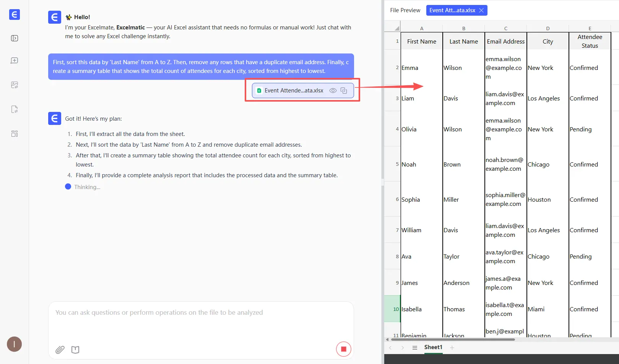Screen dimensions: 619x364
Task: Switch to the Sheet1 tab
Action: pos(433,347)
